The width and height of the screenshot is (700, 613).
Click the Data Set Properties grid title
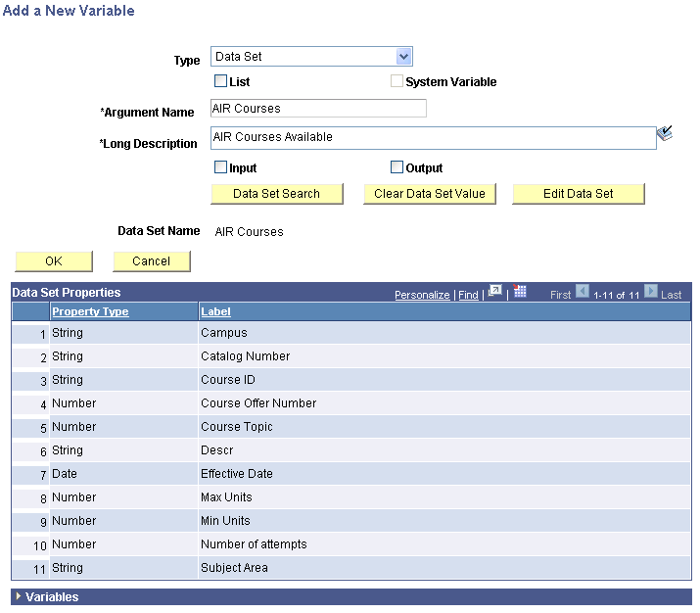click(x=66, y=293)
